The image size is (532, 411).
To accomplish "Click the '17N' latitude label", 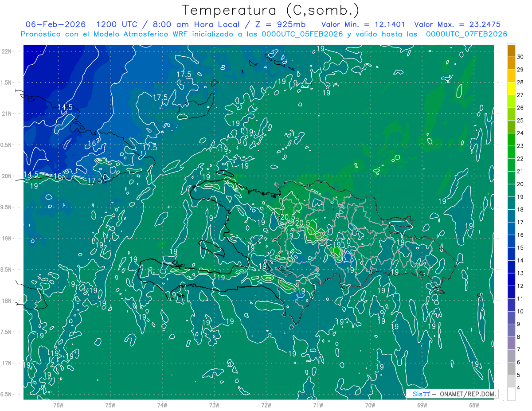I will pyautogui.click(x=7, y=364).
